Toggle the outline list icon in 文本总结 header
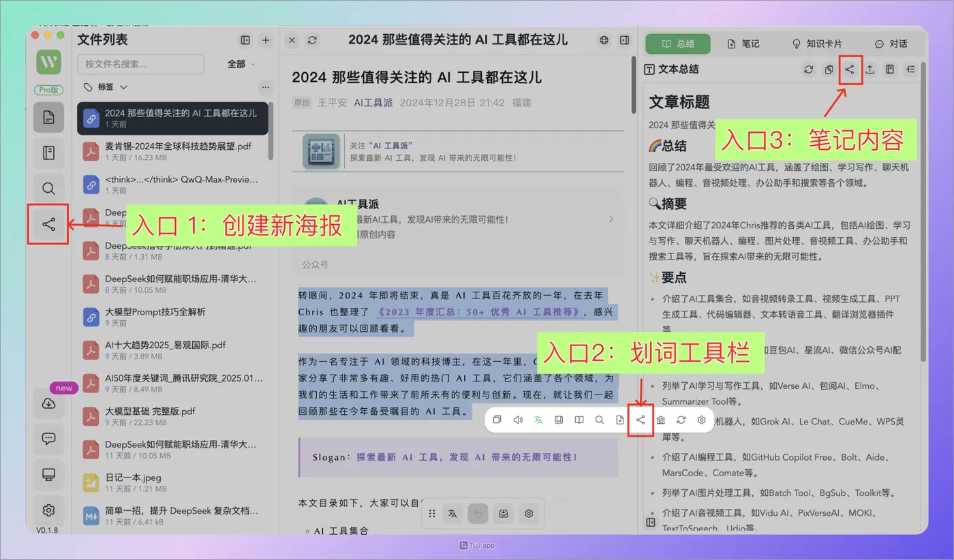The height and width of the screenshot is (560, 954). (911, 69)
